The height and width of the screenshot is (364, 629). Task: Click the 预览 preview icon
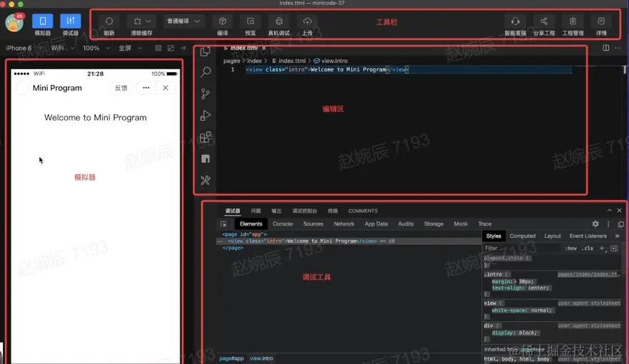click(x=251, y=21)
